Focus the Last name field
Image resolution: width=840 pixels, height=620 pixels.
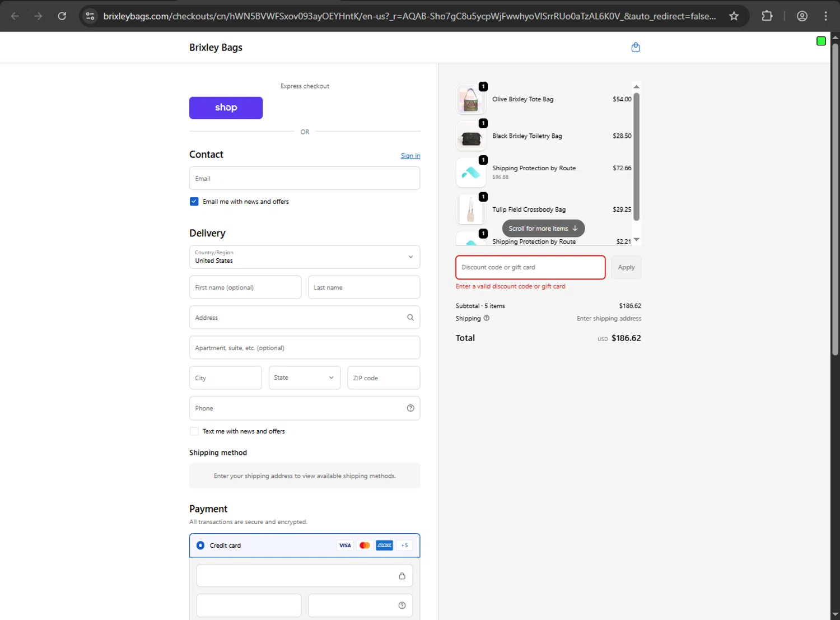coord(364,287)
